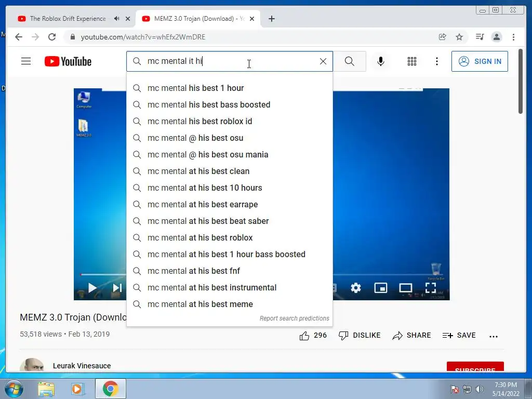
Task: Open taskbar clock 7:30 PM
Action: [x=506, y=389]
